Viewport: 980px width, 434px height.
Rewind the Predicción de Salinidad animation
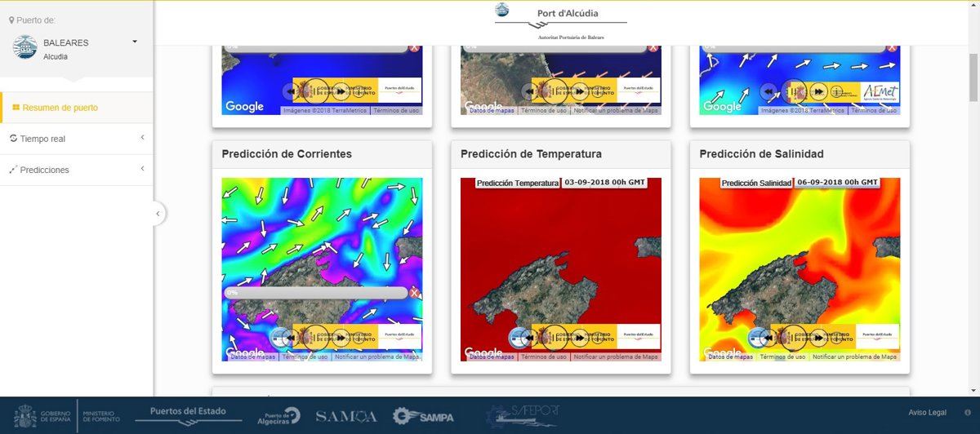769,337
